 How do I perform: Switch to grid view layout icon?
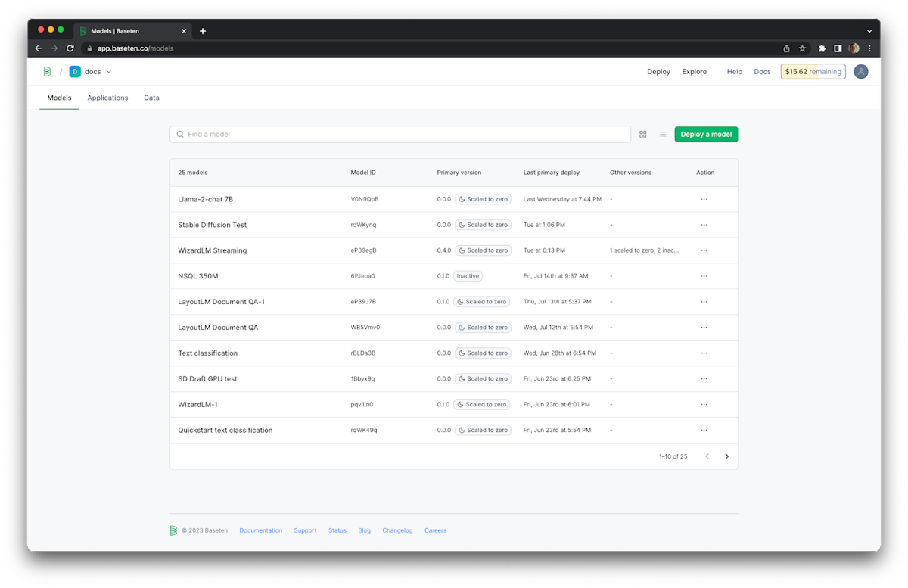pyautogui.click(x=642, y=134)
